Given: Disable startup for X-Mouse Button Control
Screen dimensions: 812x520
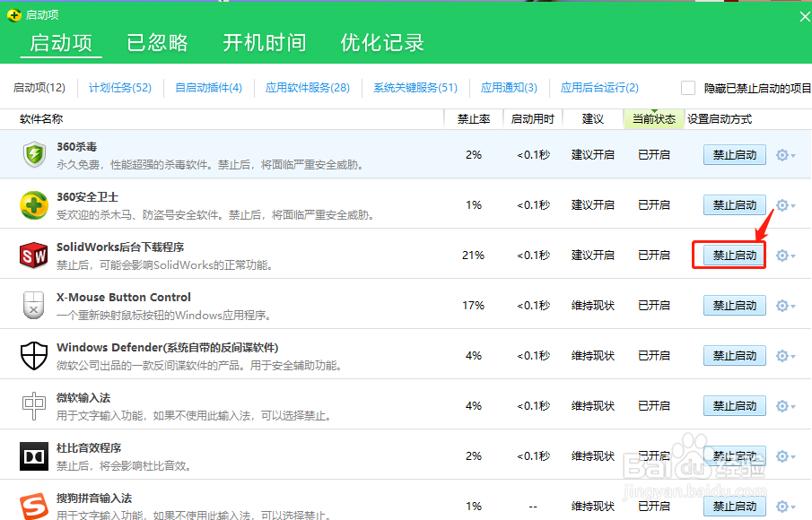Looking at the screenshot, I should 734,305.
